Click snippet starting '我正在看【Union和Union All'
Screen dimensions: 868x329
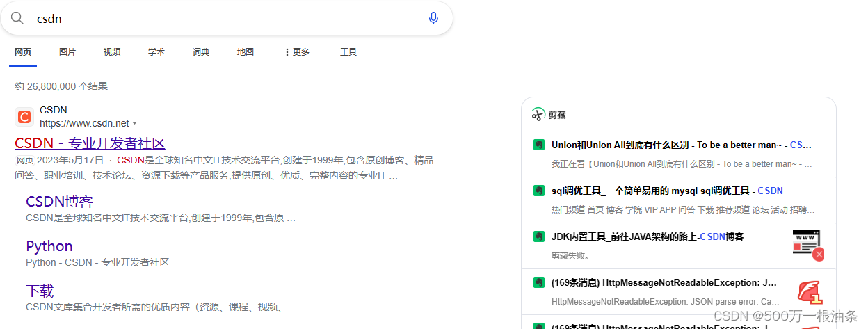point(682,164)
